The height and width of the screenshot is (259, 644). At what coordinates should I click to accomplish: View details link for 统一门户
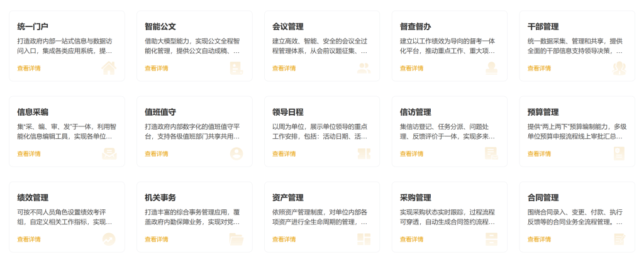pos(29,69)
